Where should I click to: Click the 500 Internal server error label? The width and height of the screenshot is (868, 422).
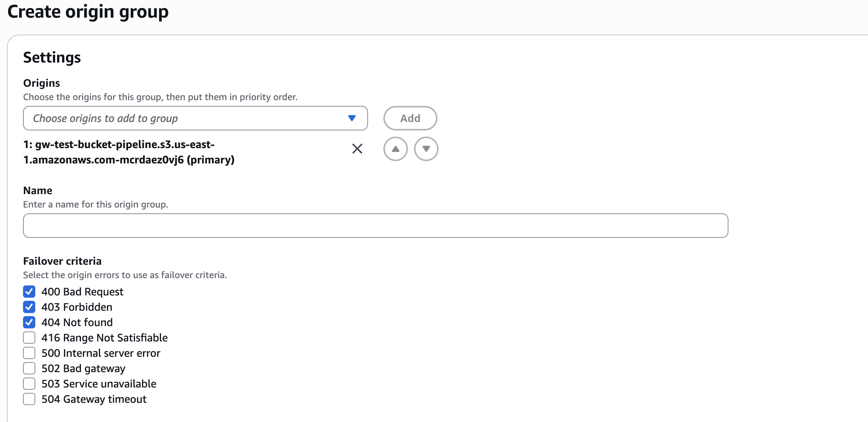pos(101,353)
